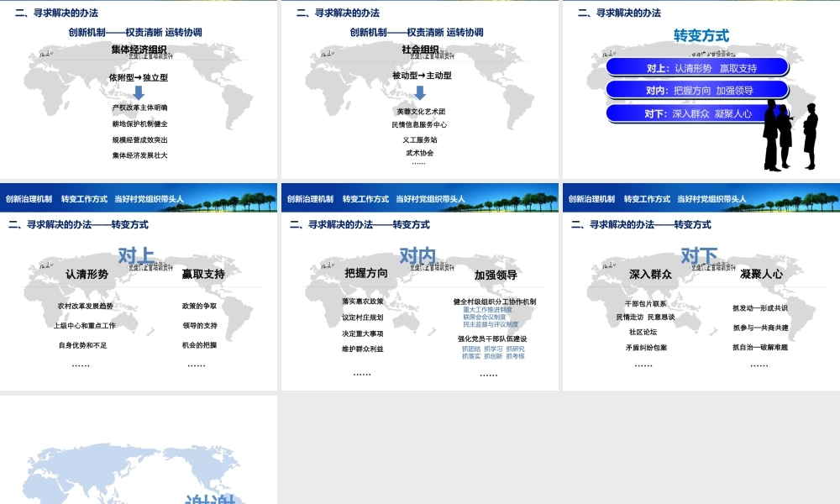Click the text 矛盾纠纷包案
The width and height of the screenshot is (840, 504).
coord(646,348)
